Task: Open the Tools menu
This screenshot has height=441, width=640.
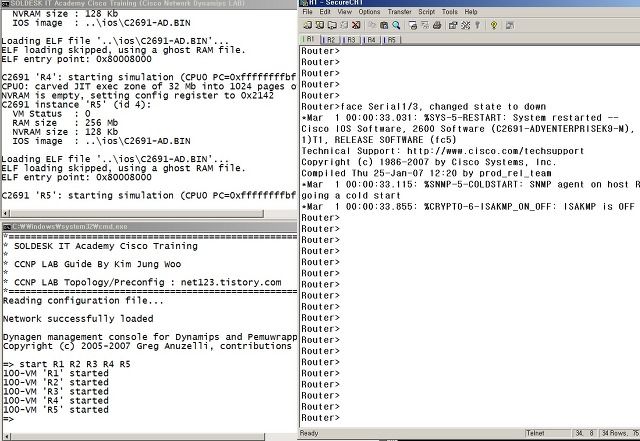Action: [450, 12]
